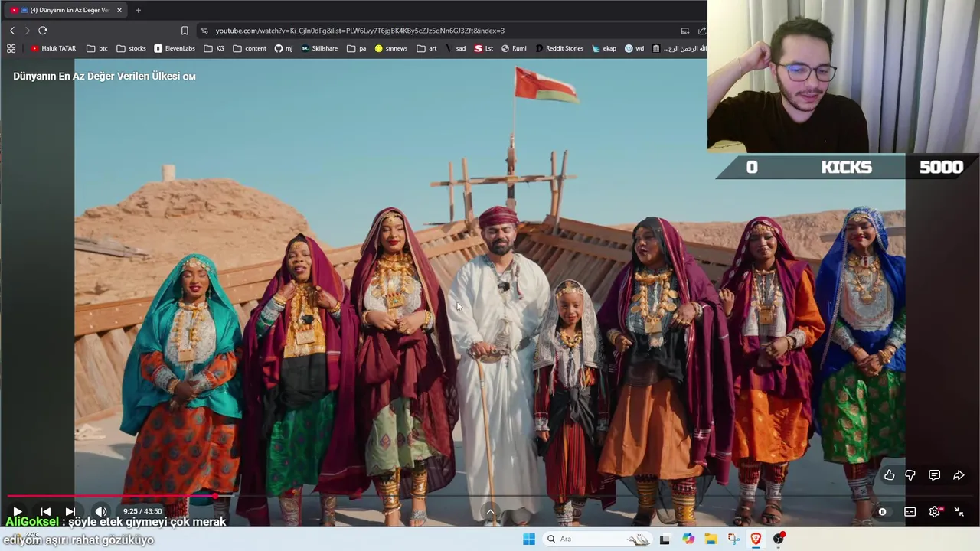
Task: Open the video comments panel
Action: [x=934, y=475]
